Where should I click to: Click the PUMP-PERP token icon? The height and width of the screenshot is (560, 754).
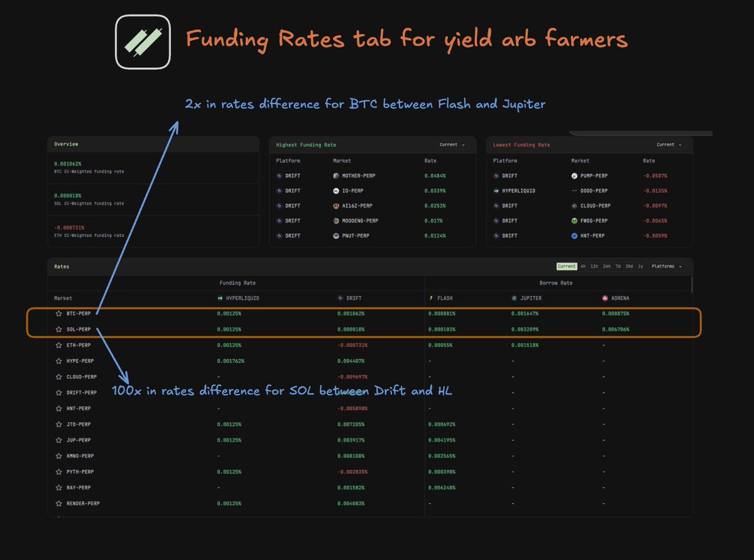(574, 176)
